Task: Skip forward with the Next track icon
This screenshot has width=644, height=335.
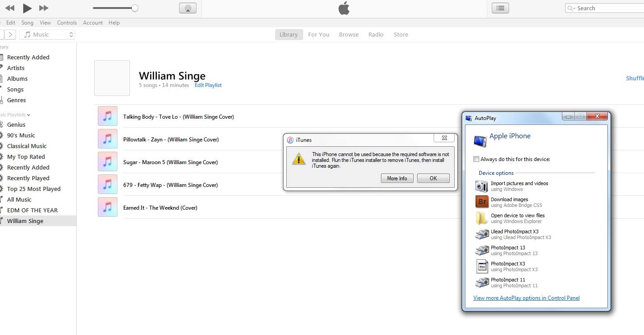Action: (x=44, y=8)
